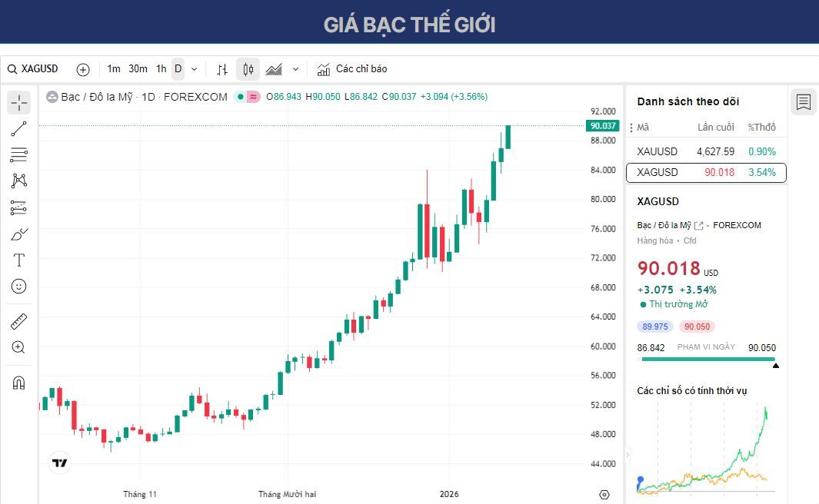Select XAUUSD in the watchlist
The height and width of the screenshot is (504, 819).
[656, 151]
